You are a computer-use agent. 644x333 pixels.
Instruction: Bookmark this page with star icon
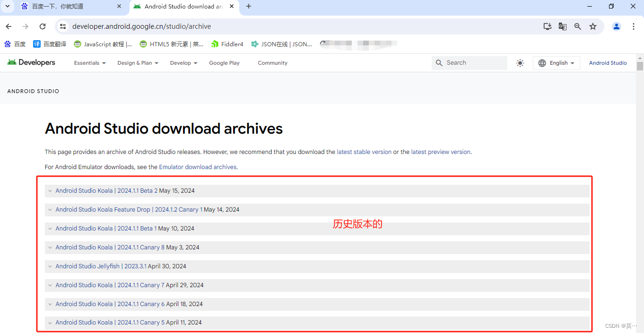tap(593, 26)
